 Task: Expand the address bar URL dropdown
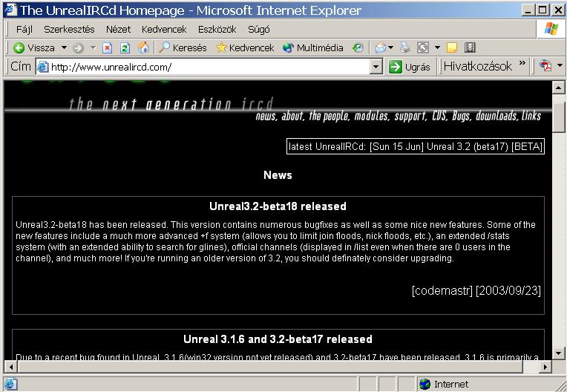379,67
